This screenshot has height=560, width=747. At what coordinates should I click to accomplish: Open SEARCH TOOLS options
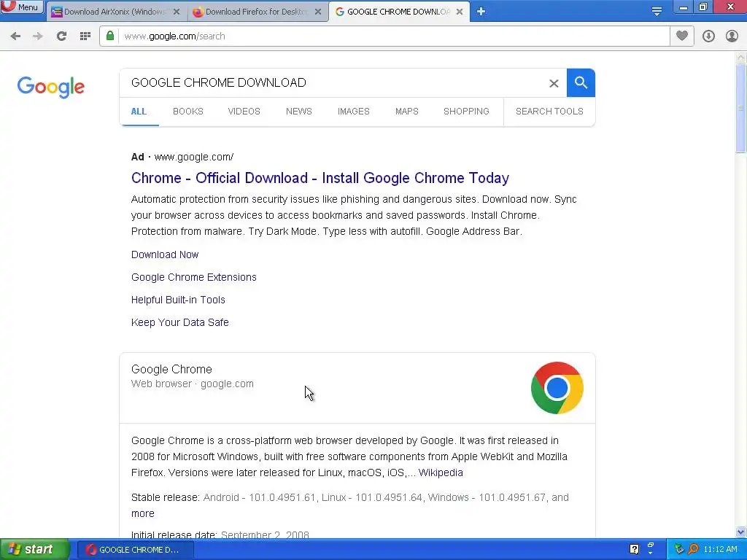pyautogui.click(x=549, y=112)
